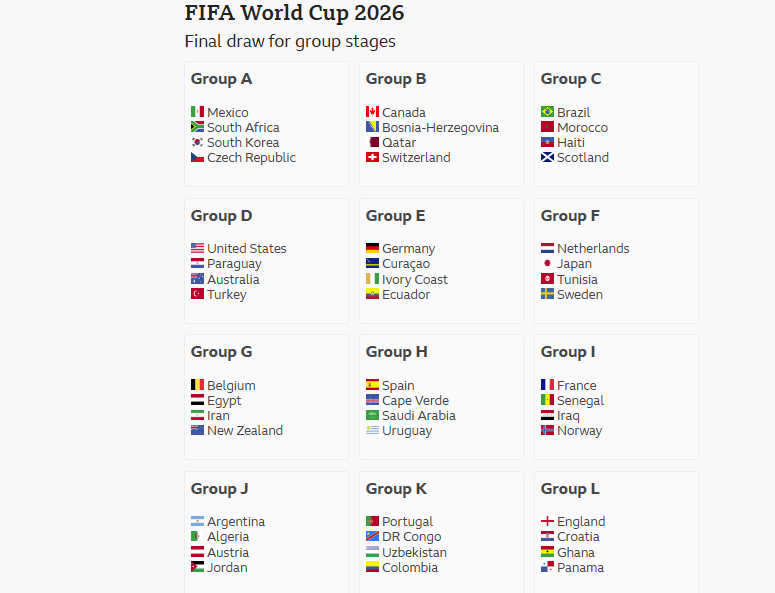Click the Mexico flag icon

click(197, 112)
